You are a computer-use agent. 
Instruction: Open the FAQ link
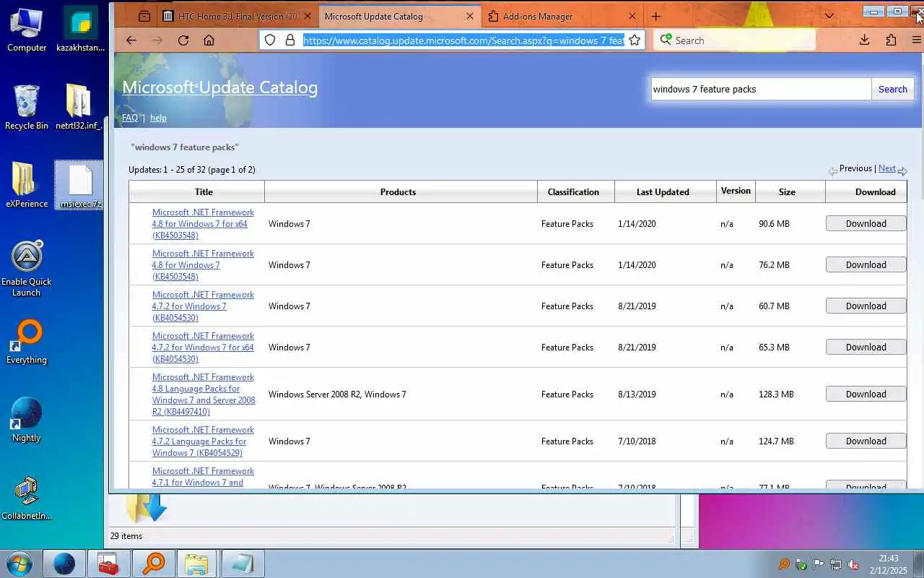pyautogui.click(x=130, y=118)
